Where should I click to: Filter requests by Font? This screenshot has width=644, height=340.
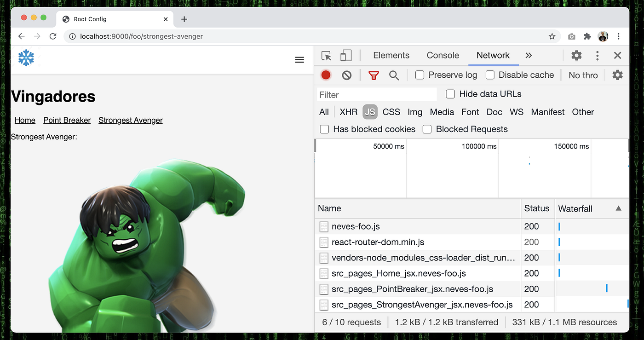[x=470, y=112]
